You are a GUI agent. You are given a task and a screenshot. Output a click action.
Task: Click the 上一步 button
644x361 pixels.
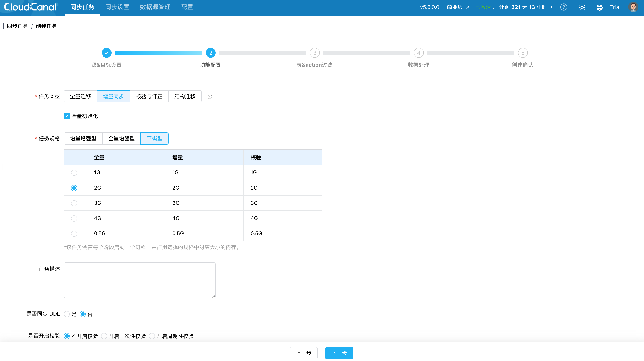[303, 353]
